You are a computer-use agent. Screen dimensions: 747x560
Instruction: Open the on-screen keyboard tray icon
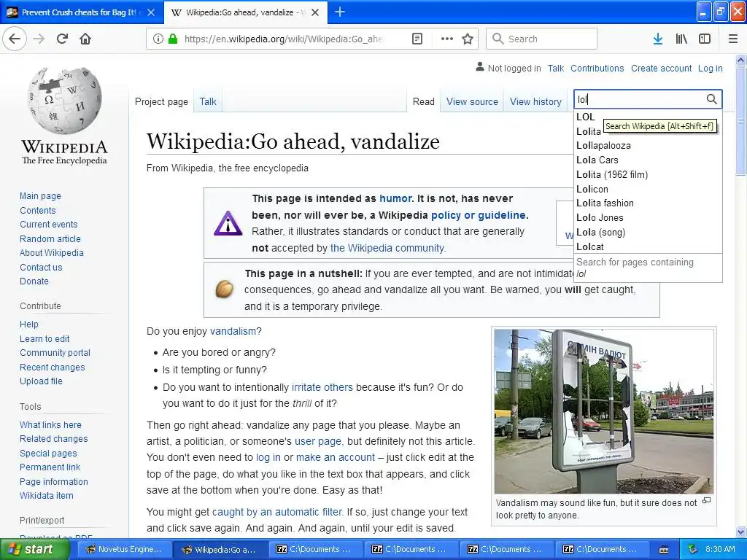pos(663,550)
